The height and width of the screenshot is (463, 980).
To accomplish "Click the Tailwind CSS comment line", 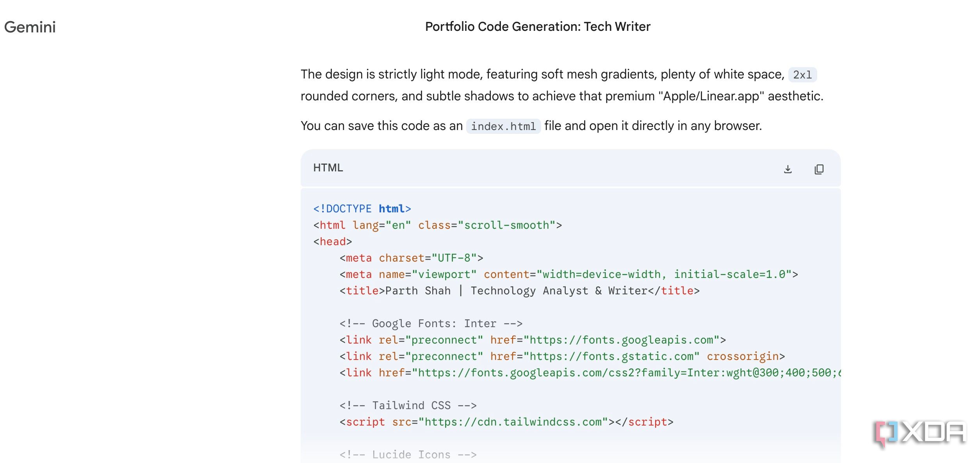I will tap(408, 406).
